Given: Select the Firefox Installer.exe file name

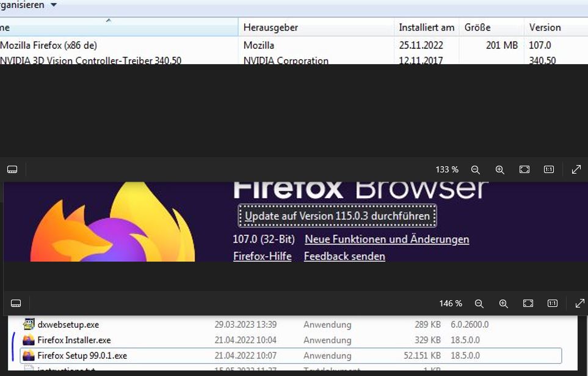Looking at the screenshot, I should [74, 340].
